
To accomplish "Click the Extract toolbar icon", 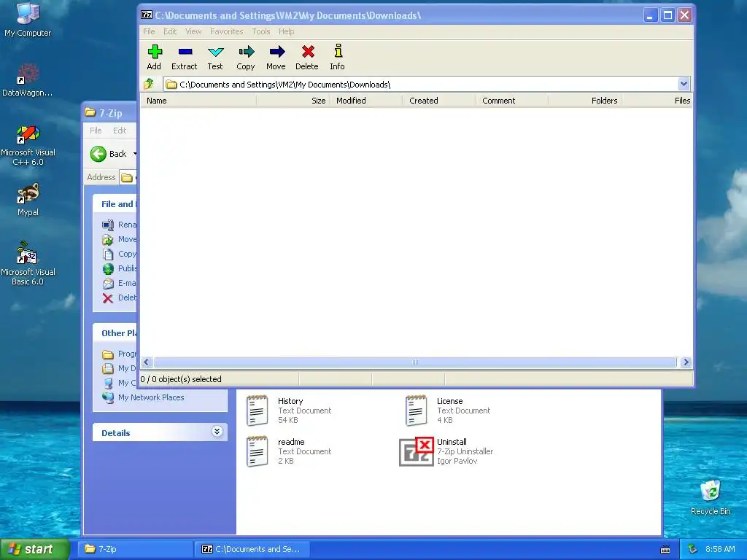I will tap(185, 52).
